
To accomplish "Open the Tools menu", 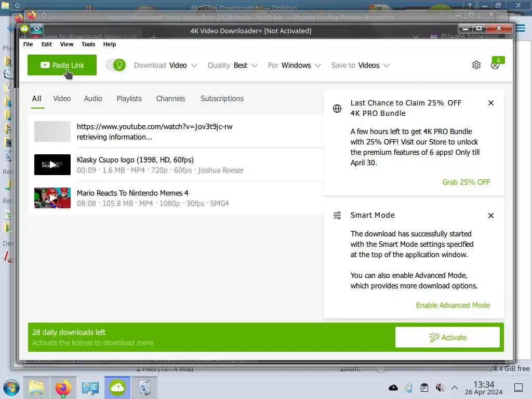I will 88,44.
